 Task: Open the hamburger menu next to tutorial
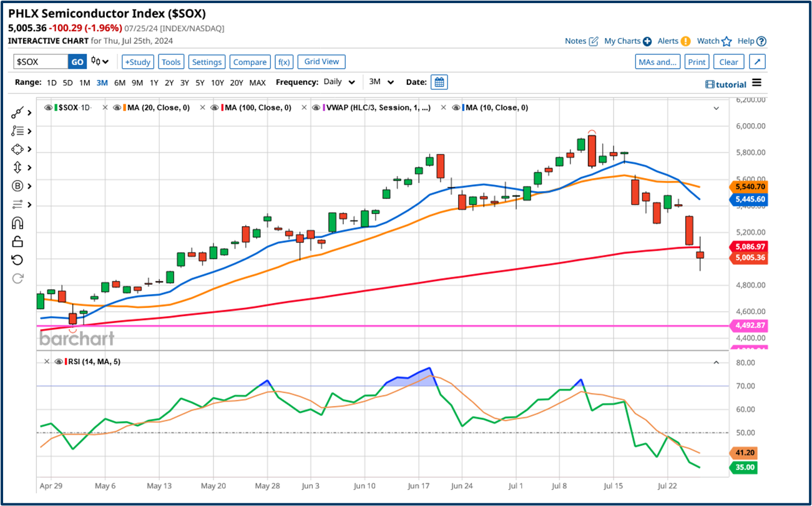(756, 83)
